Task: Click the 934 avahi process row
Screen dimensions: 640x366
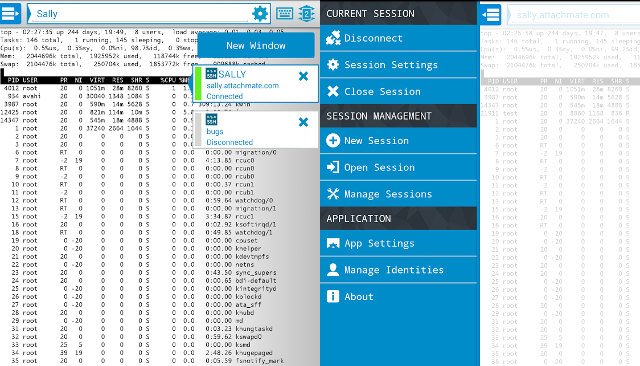Action: (x=96, y=96)
